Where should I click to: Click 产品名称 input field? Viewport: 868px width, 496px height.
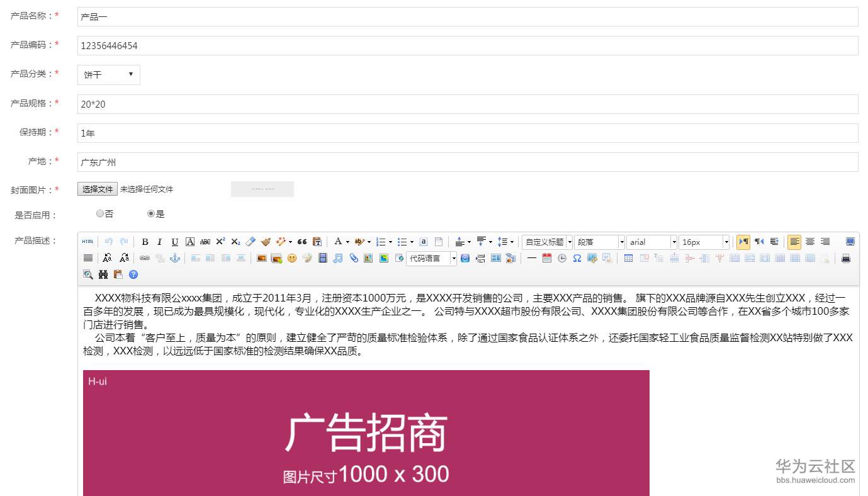(x=468, y=17)
